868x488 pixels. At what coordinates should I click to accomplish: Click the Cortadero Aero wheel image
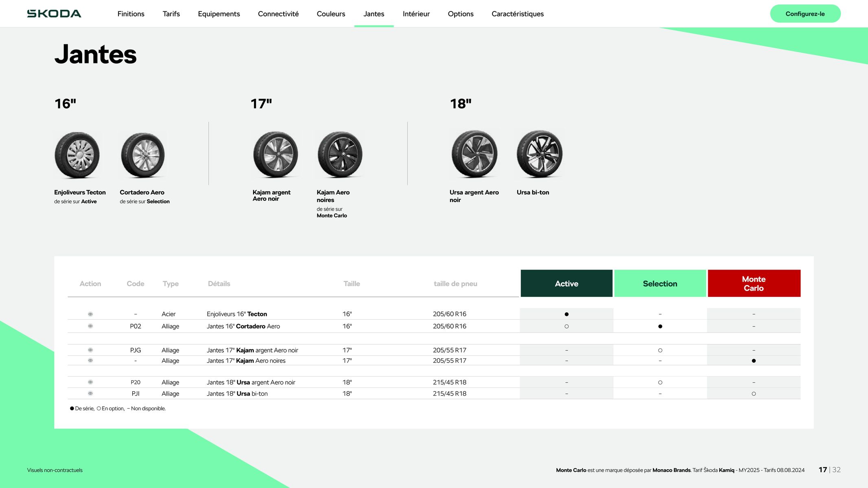[x=143, y=155]
